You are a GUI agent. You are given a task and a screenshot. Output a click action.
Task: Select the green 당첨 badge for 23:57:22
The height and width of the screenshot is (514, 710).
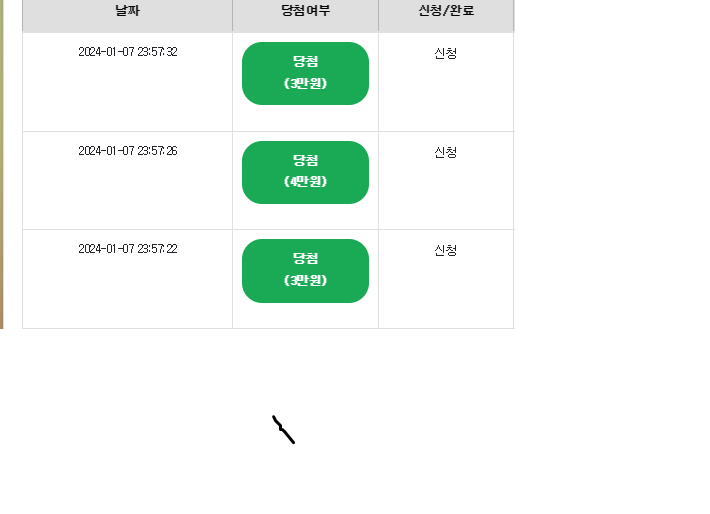click(305, 271)
